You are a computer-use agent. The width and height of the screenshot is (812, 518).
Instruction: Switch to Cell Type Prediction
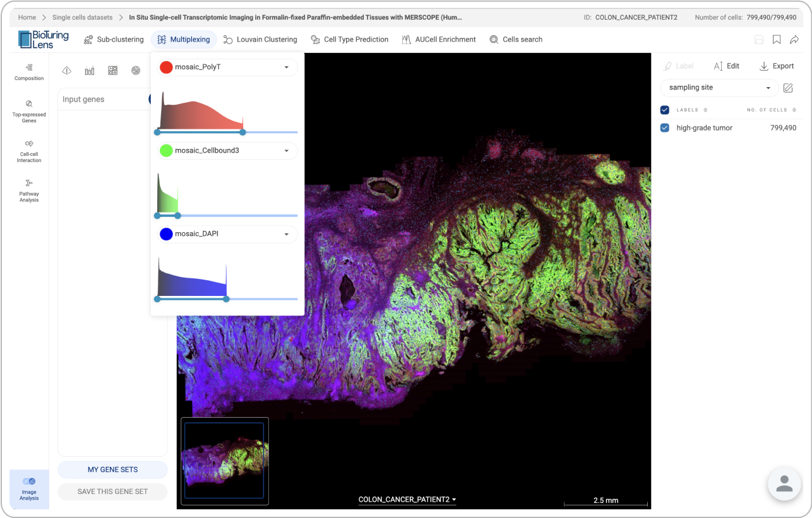[x=349, y=40]
